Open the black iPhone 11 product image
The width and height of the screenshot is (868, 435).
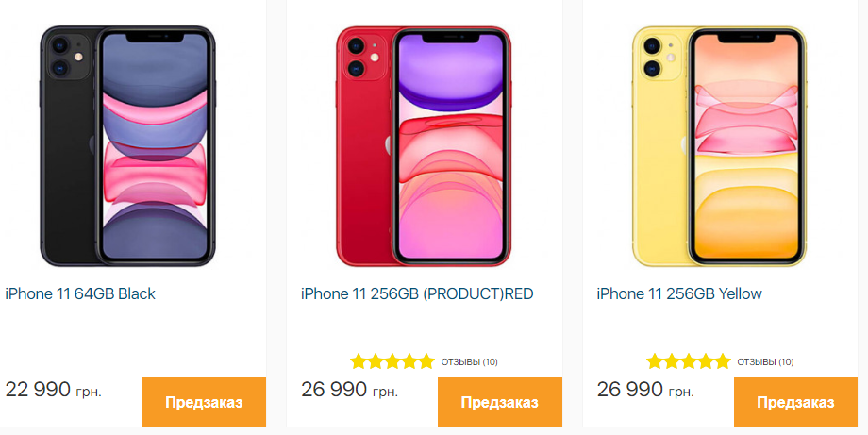[x=127, y=146]
